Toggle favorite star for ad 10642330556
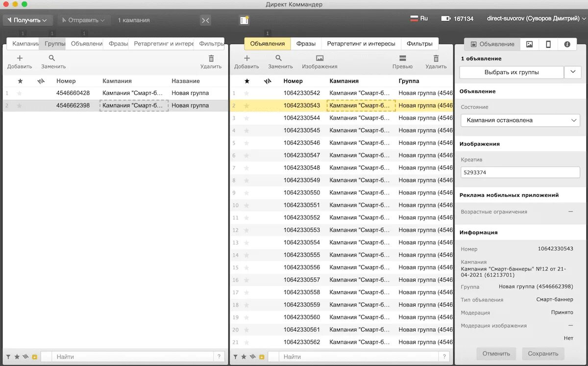588x366 pixels. tap(246, 267)
